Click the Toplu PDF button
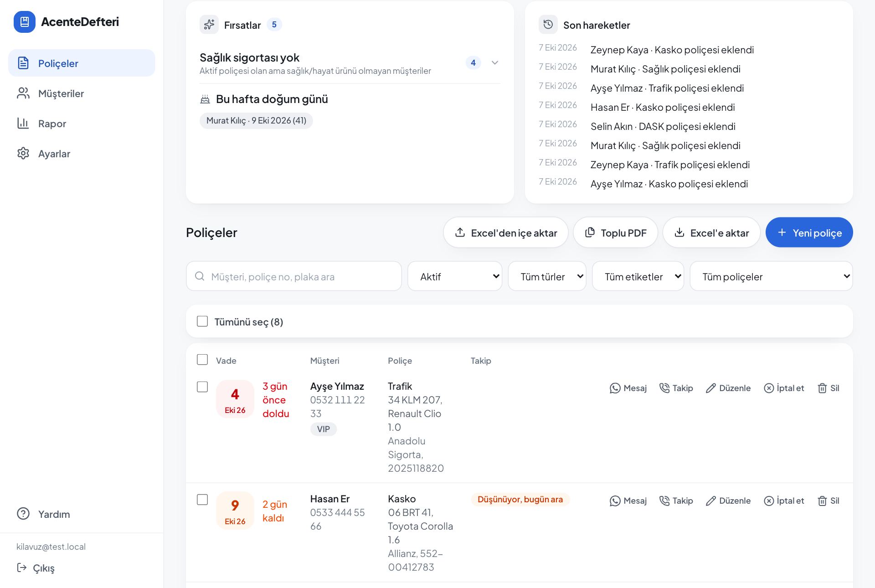The image size is (875, 588). coord(615,232)
